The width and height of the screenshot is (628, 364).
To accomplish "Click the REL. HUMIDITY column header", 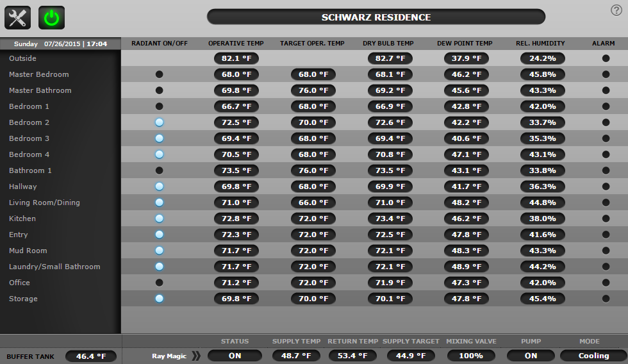I will point(540,43).
